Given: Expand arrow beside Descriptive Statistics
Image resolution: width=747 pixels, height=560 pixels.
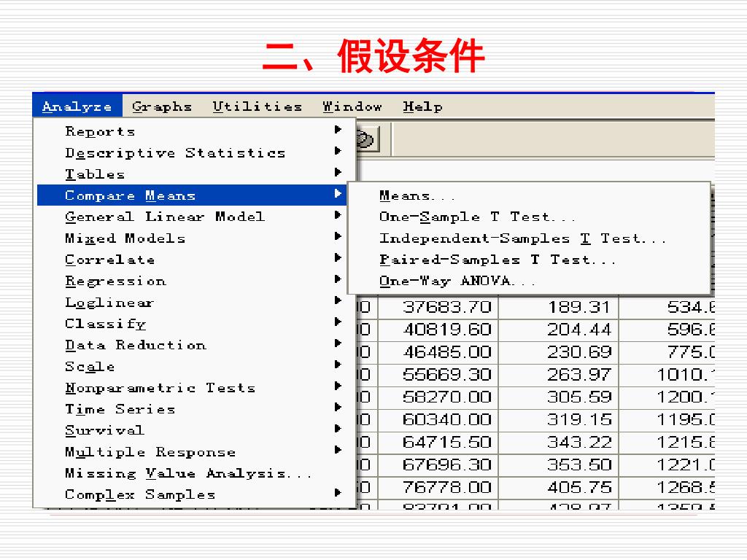Looking at the screenshot, I should (338, 151).
